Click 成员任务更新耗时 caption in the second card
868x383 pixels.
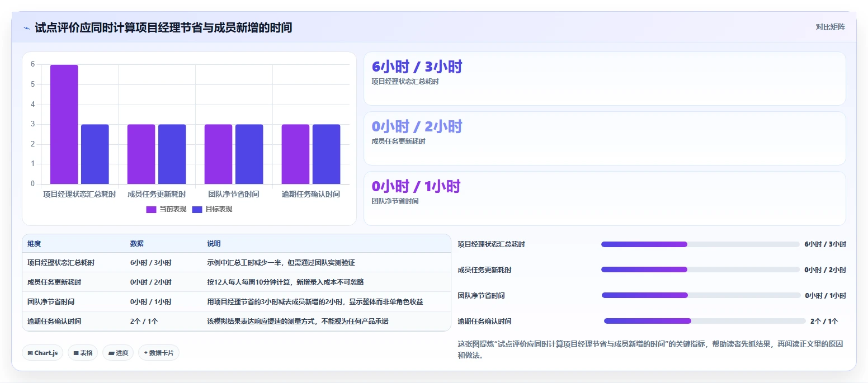coord(398,141)
